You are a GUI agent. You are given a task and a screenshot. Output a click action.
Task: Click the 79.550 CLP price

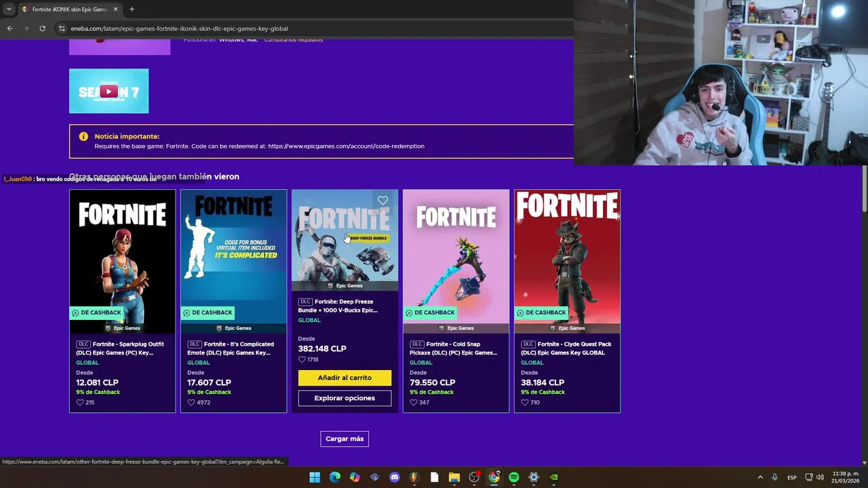click(432, 383)
